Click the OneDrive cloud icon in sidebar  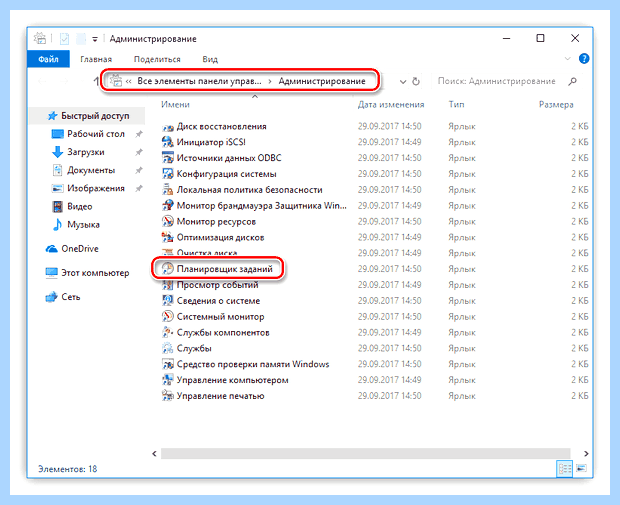tap(51, 249)
